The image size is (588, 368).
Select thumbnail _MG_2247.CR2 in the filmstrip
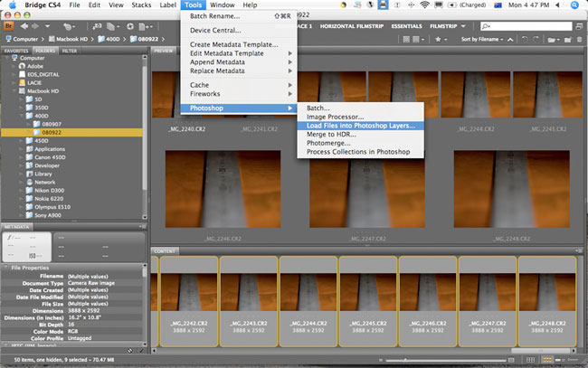[487, 301]
